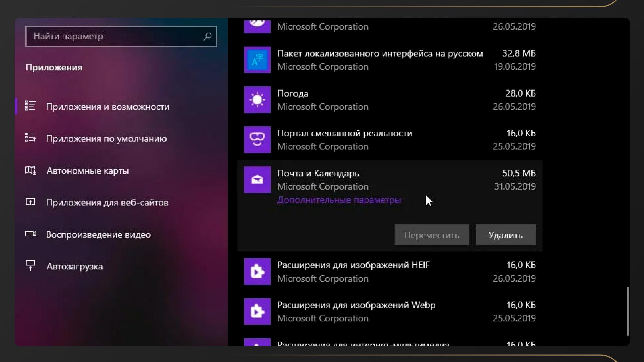Screen dimensions: 644x362
Task: Click the Автономные карты map icon
Action: [x=31, y=170]
